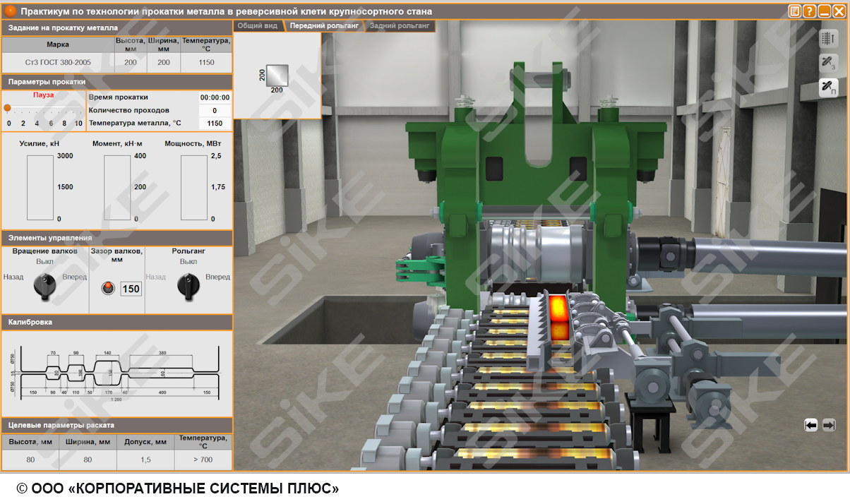
Task: Turn the roll rotation rotary switch
Action: coord(45,286)
